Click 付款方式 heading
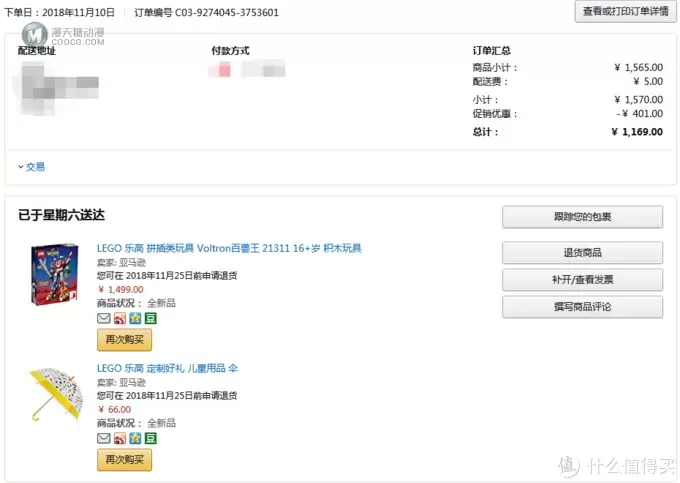 (230, 51)
